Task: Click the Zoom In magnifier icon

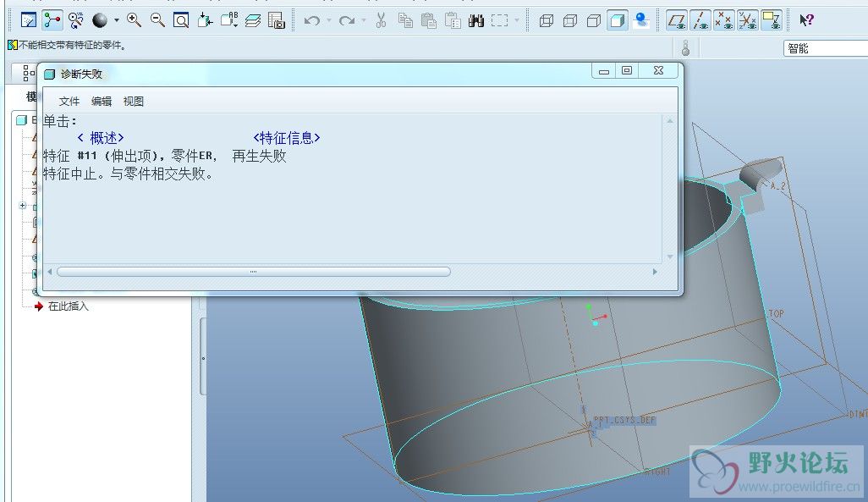Action: [134, 20]
